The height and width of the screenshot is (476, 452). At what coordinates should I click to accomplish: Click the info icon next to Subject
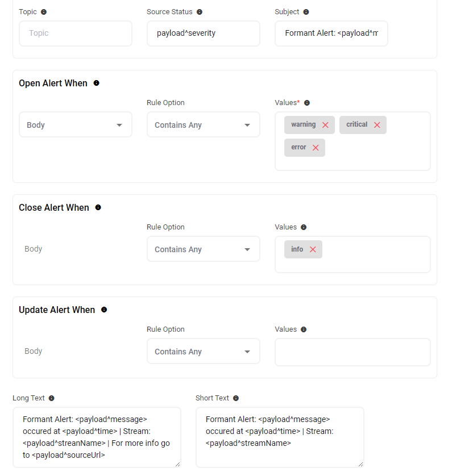pos(306,12)
